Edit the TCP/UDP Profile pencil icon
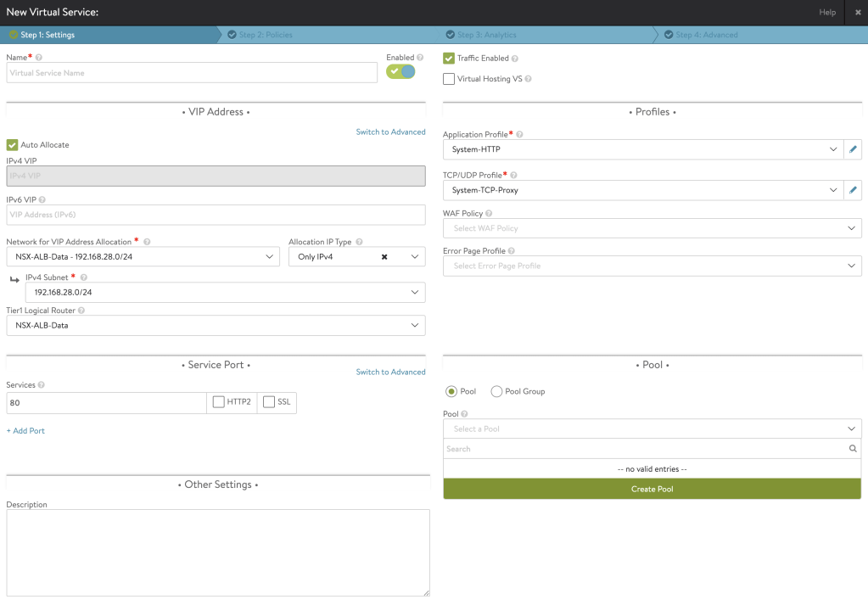This screenshot has width=868, height=616. pos(853,190)
